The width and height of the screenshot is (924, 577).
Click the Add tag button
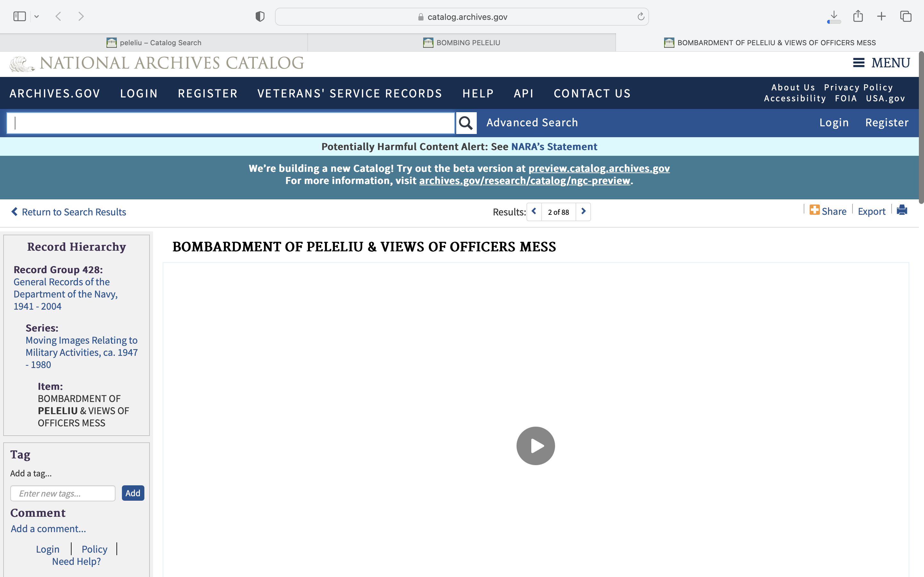point(133,493)
